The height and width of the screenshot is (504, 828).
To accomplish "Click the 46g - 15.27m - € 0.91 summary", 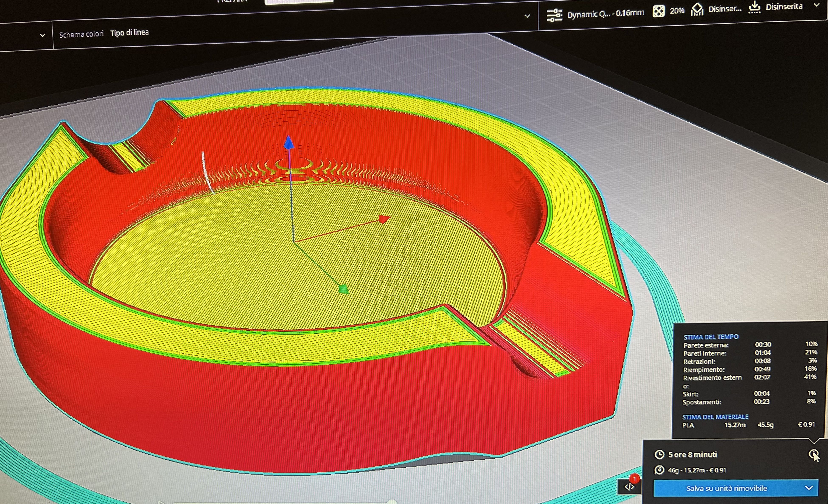I will click(x=697, y=470).
